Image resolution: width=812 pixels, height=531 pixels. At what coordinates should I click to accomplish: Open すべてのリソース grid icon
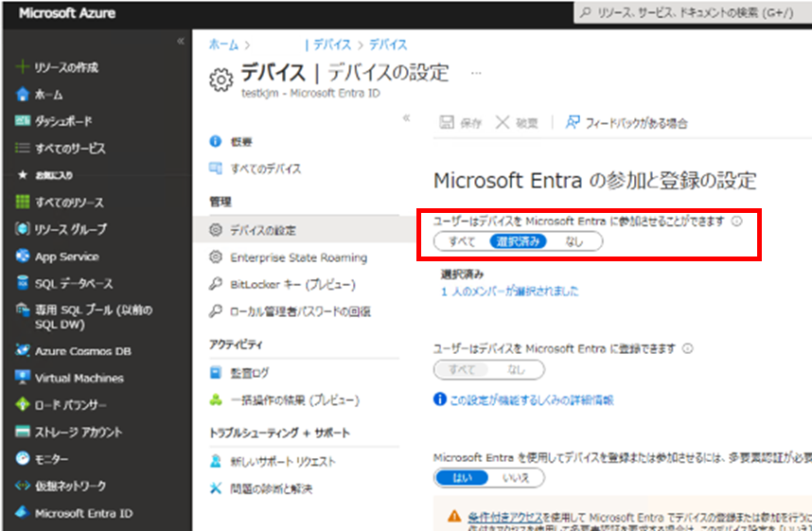pyautogui.click(x=23, y=202)
